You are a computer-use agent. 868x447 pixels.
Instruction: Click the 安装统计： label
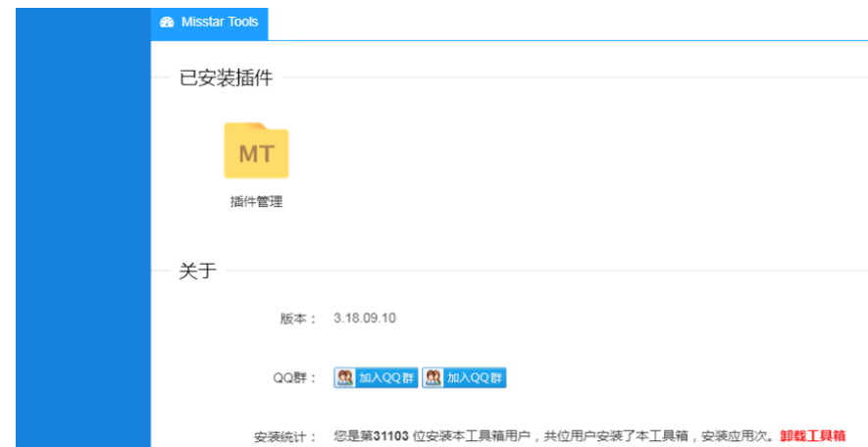tap(285, 437)
